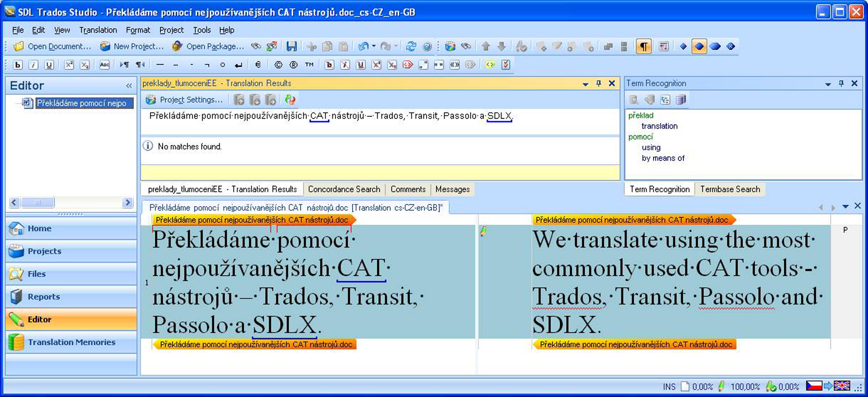Click the editor tree scrollbar left arrow
Viewport: 868px width, 397px height.
point(14,202)
